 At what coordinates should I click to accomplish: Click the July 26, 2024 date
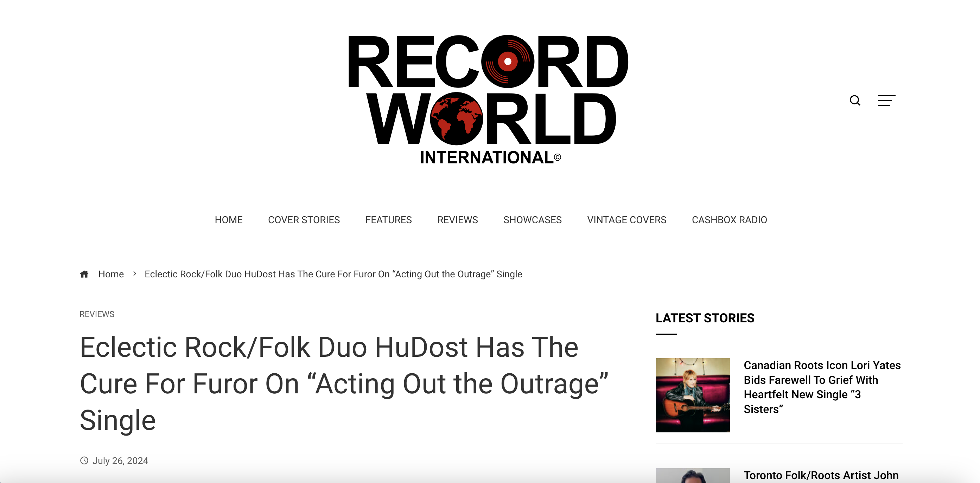(x=120, y=461)
